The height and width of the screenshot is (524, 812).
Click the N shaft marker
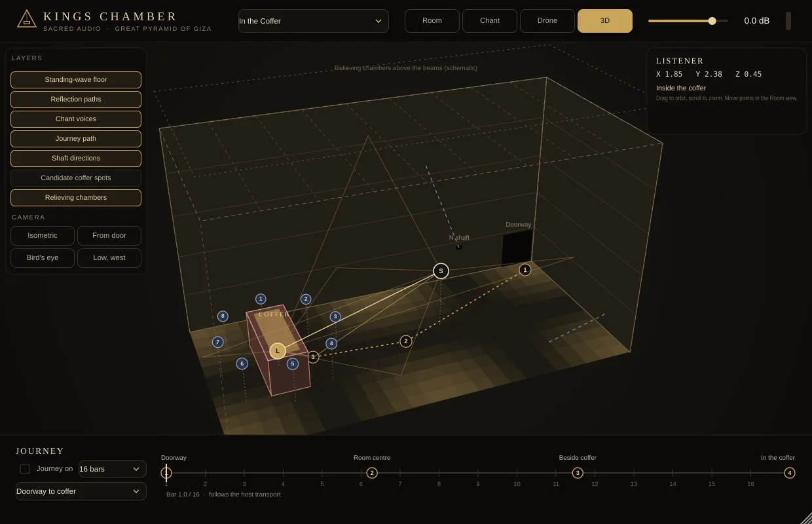[458, 246]
